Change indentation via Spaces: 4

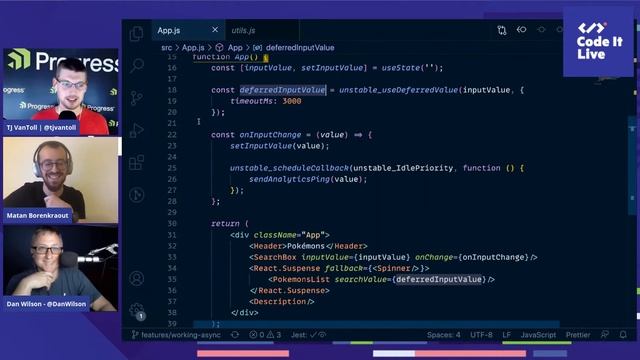click(x=443, y=335)
